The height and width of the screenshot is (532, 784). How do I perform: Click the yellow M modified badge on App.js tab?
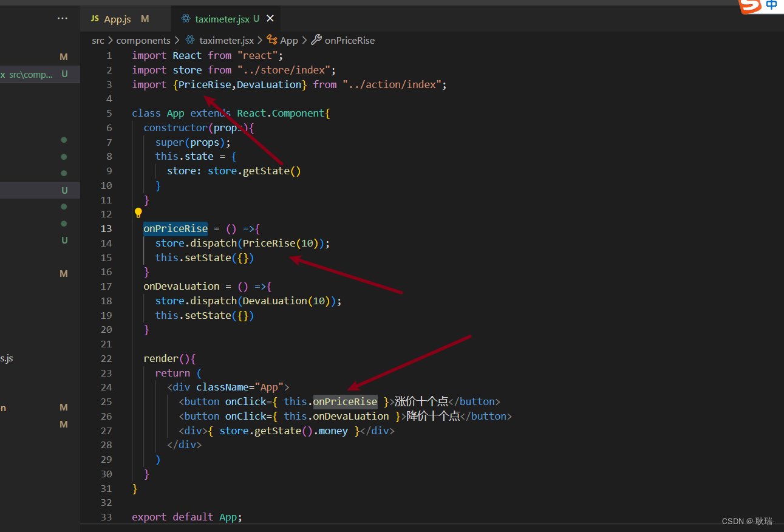click(145, 19)
